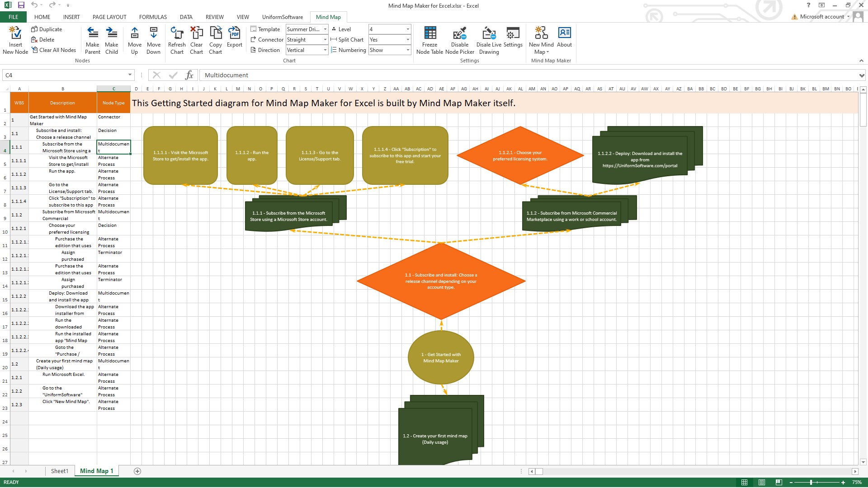Click the Move Down node icon

(154, 33)
